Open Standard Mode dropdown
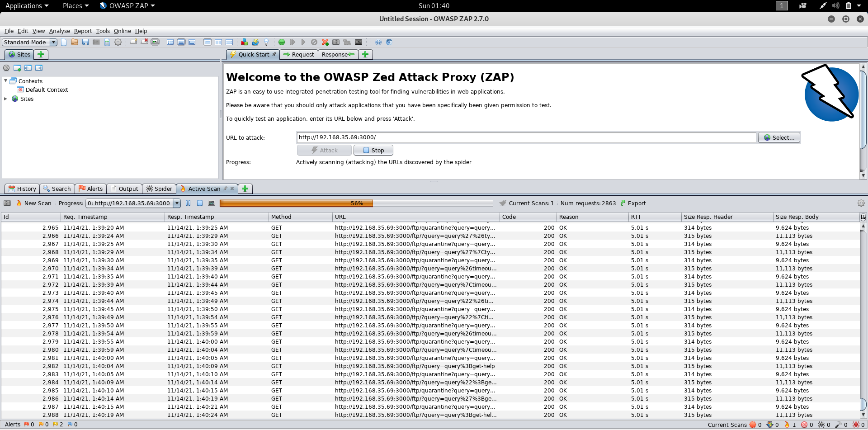This screenshot has height=430, width=868. pos(29,42)
